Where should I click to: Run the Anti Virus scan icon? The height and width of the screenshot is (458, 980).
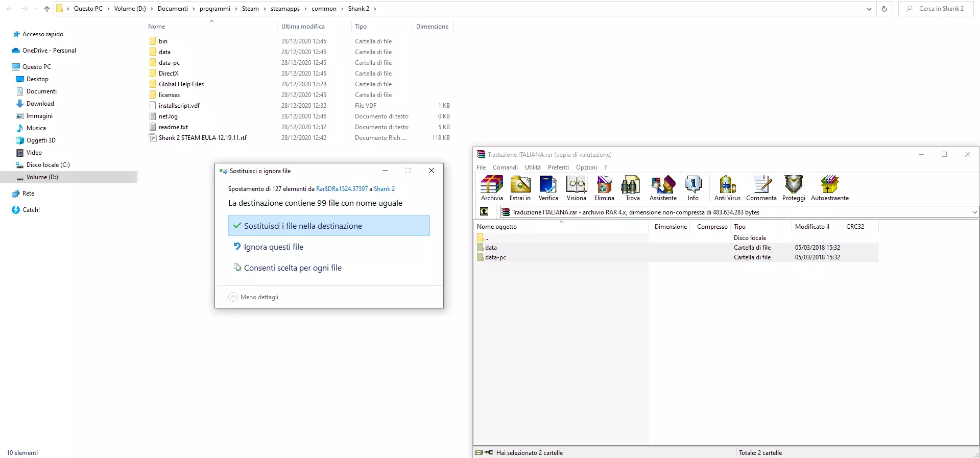point(727,188)
